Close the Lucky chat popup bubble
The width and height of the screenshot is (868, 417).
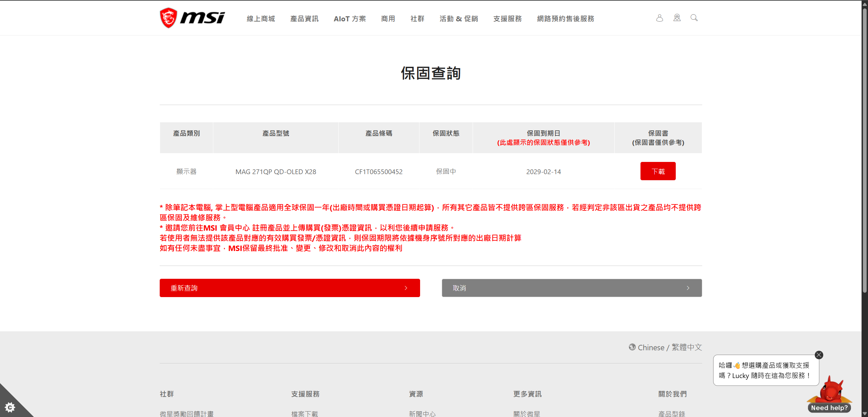[x=819, y=355]
